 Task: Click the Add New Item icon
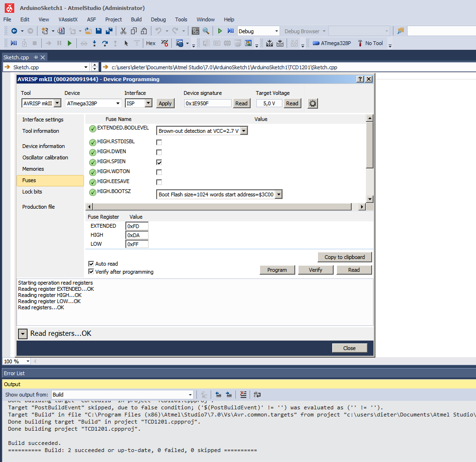click(73, 31)
